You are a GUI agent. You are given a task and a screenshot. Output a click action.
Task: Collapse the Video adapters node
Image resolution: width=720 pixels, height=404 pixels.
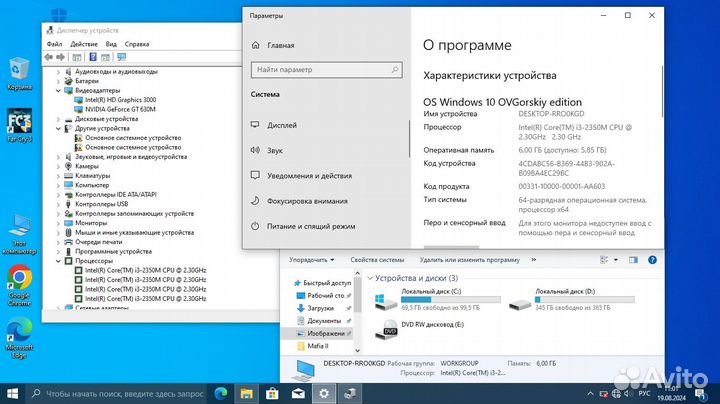pyautogui.click(x=58, y=90)
